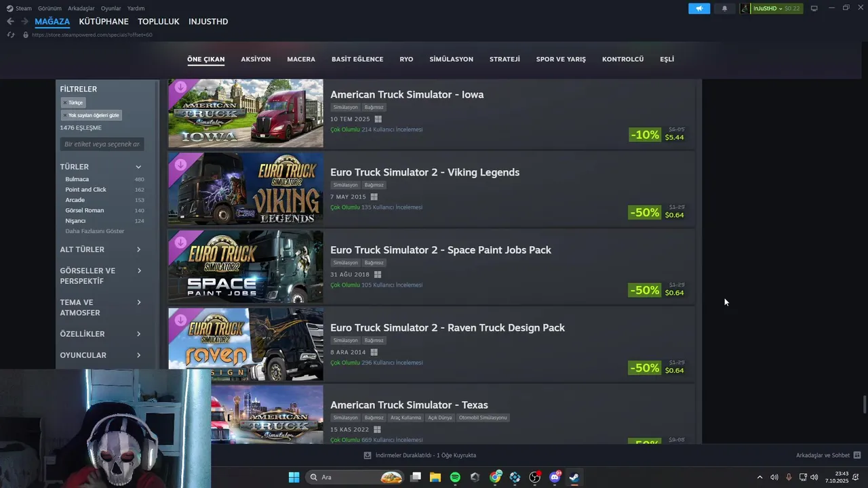
Task: Click the Windows platform icon on Viking Legends row
Action: coord(374,197)
